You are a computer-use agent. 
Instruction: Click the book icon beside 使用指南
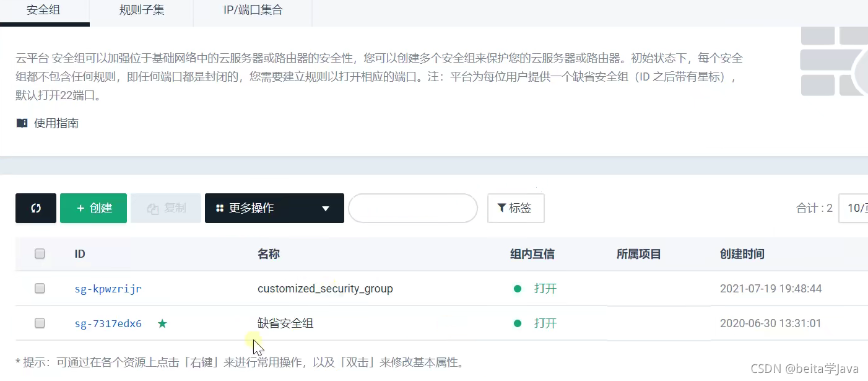coord(22,123)
